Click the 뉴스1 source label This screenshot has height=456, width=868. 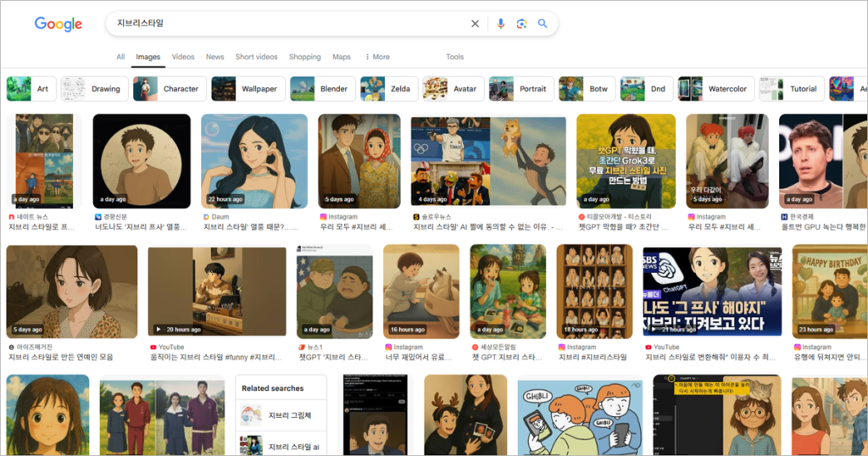[x=315, y=347]
